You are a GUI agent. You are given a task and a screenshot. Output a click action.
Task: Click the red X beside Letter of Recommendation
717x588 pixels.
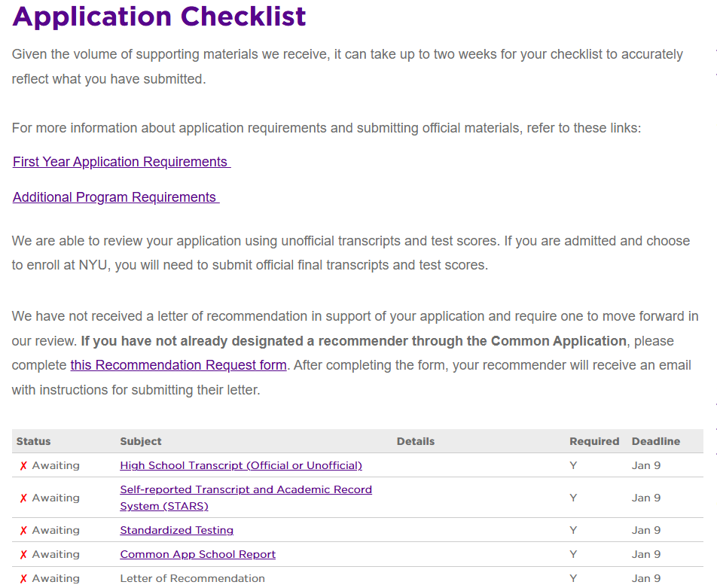[23, 579]
